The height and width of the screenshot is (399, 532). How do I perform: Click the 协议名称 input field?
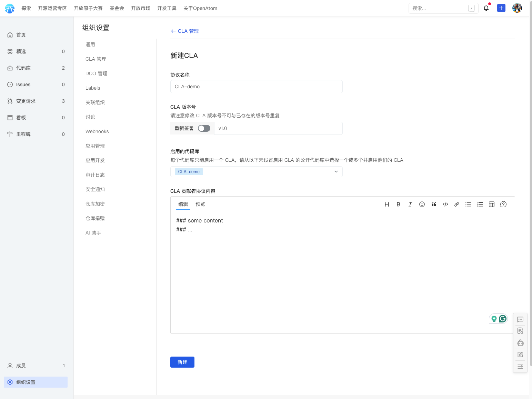[x=256, y=87]
